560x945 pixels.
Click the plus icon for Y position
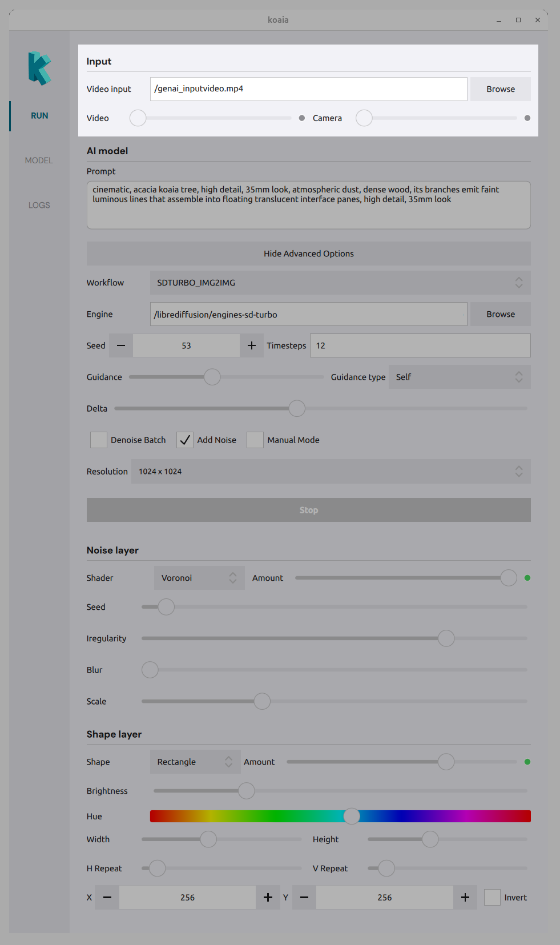coord(465,898)
